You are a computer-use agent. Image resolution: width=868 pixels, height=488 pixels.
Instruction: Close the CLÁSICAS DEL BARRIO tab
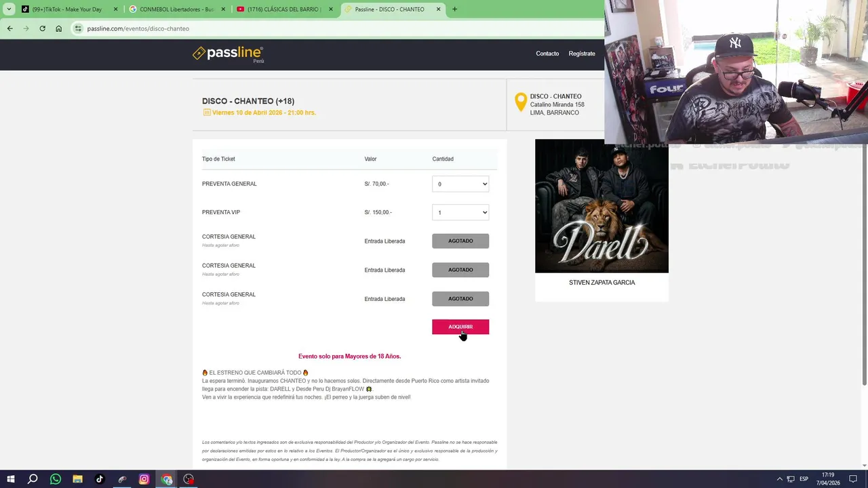click(x=331, y=9)
